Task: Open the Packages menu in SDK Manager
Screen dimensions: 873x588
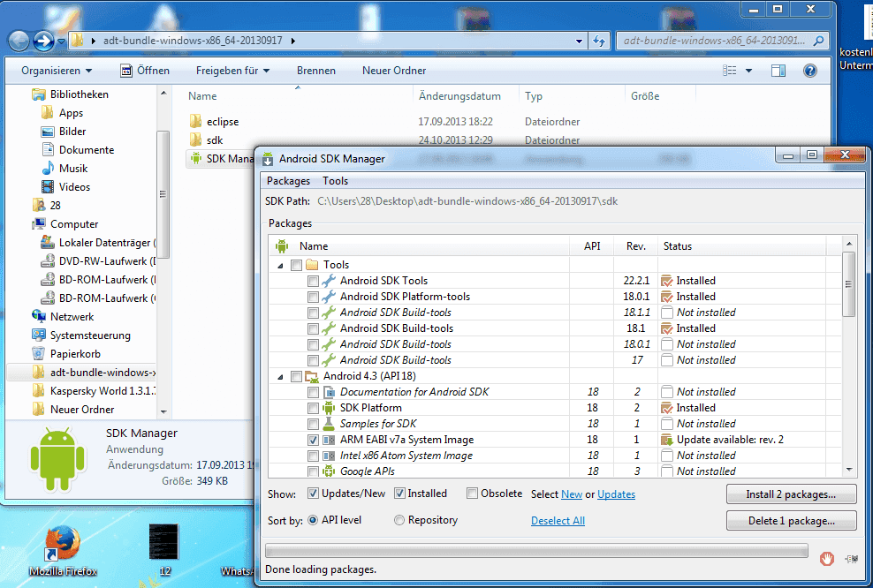Action: pyautogui.click(x=288, y=181)
